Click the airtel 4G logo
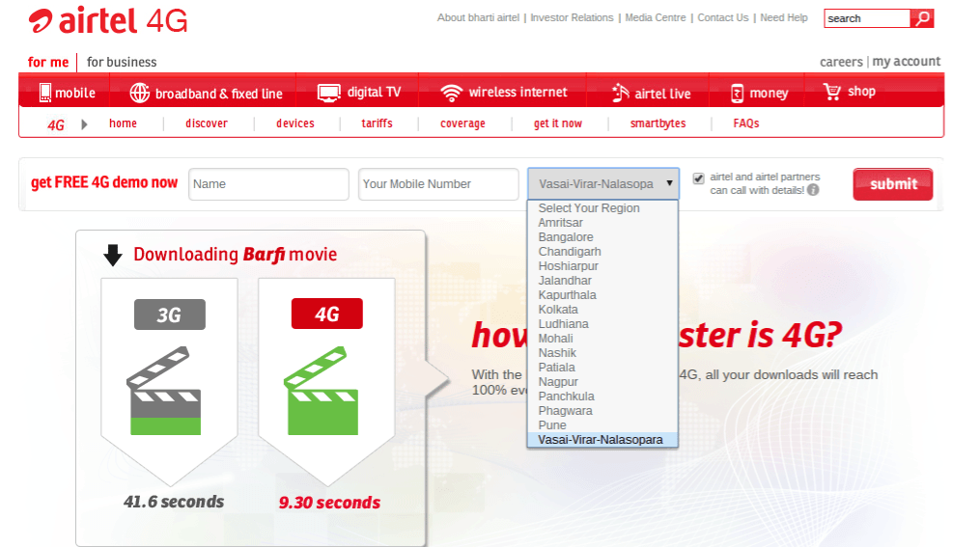The image size is (980, 547). pyautogui.click(x=107, y=21)
